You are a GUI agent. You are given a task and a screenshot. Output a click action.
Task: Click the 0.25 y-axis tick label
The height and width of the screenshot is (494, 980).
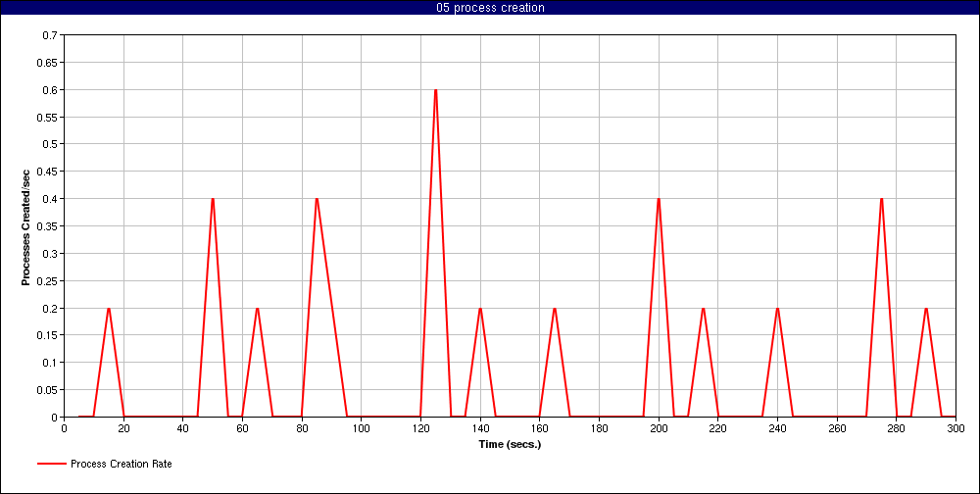click(x=47, y=280)
